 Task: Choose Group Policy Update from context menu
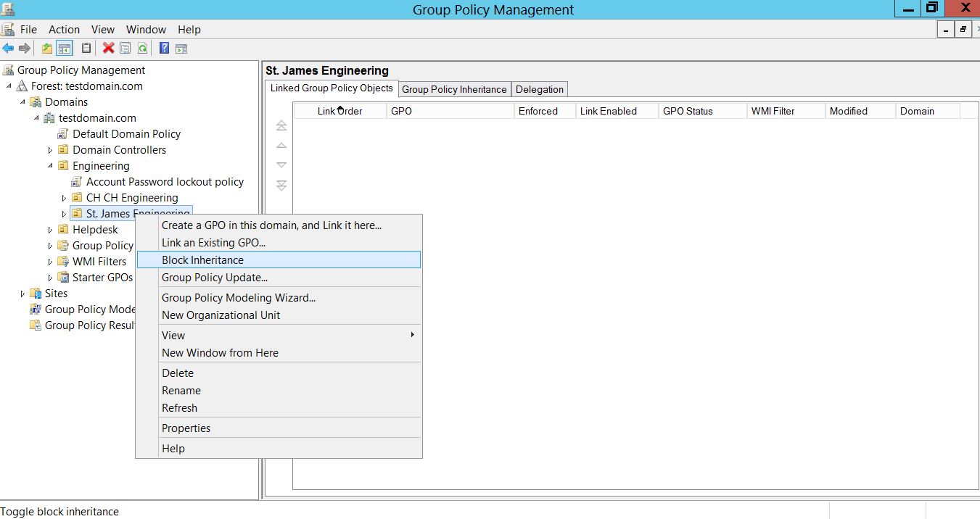point(279,278)
